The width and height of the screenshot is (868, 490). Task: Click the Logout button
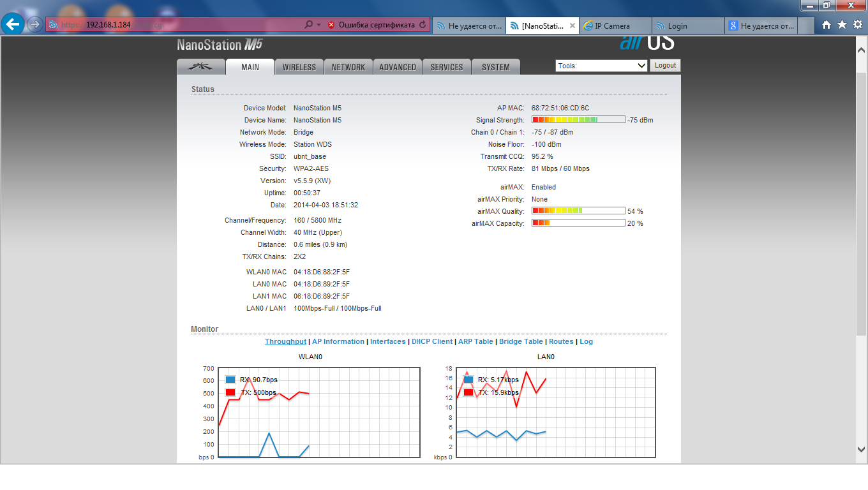pyautogui.click(x=665, y=66)
